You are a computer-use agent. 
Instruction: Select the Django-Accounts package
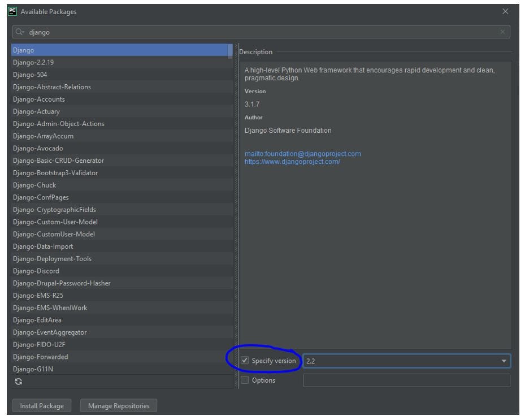[38, 99]
